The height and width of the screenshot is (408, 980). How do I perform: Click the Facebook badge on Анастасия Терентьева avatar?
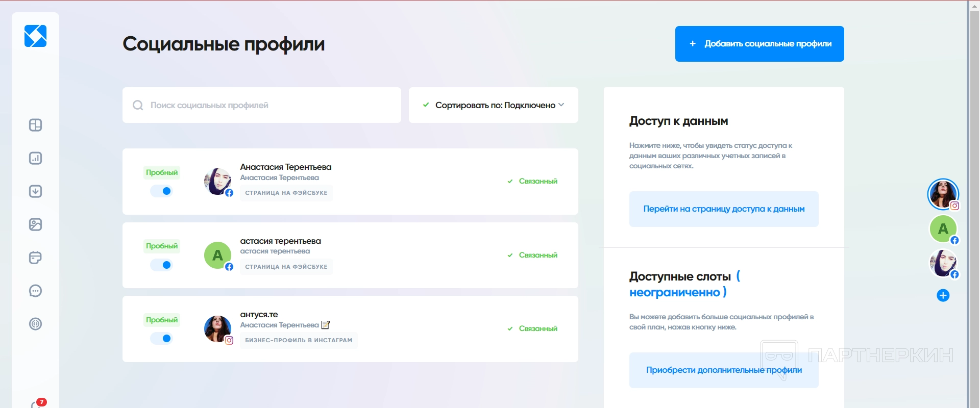[x=229, y=193]
